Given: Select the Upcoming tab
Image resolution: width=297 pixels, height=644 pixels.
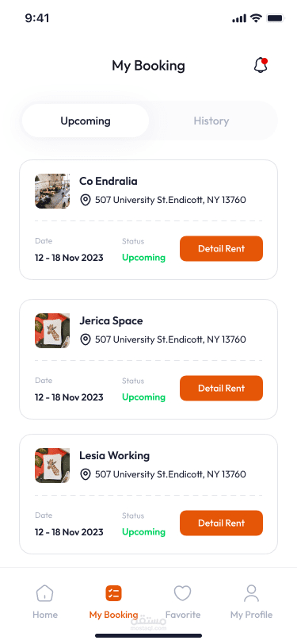Looking at the screenshot, I should pos(86,121).
